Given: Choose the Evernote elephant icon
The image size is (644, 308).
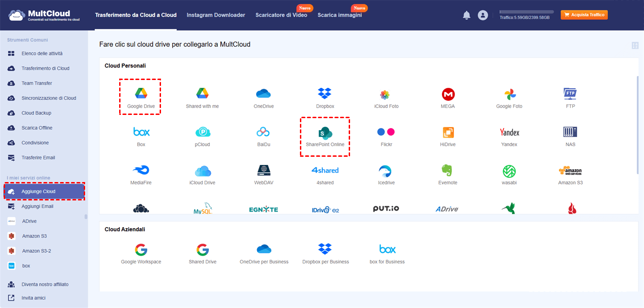Looking at the screenshot, I should pyautogui.click(x=447, y=171).
